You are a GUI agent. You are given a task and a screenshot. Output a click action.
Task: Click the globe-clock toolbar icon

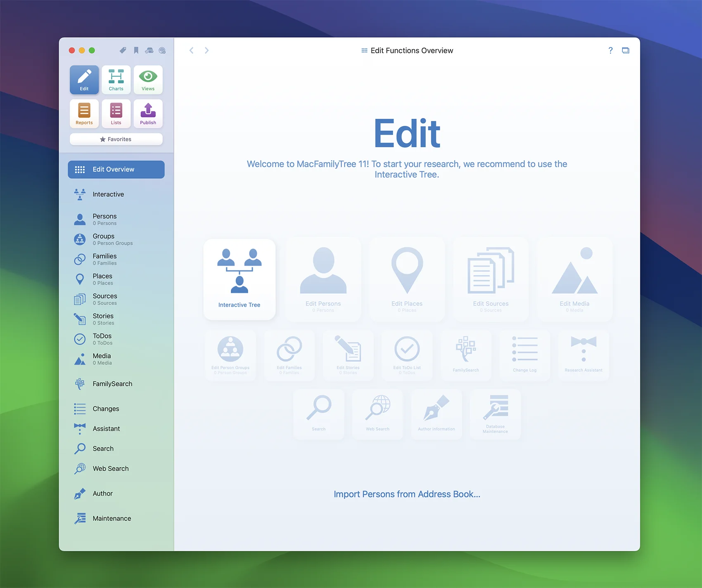(162, 50)
